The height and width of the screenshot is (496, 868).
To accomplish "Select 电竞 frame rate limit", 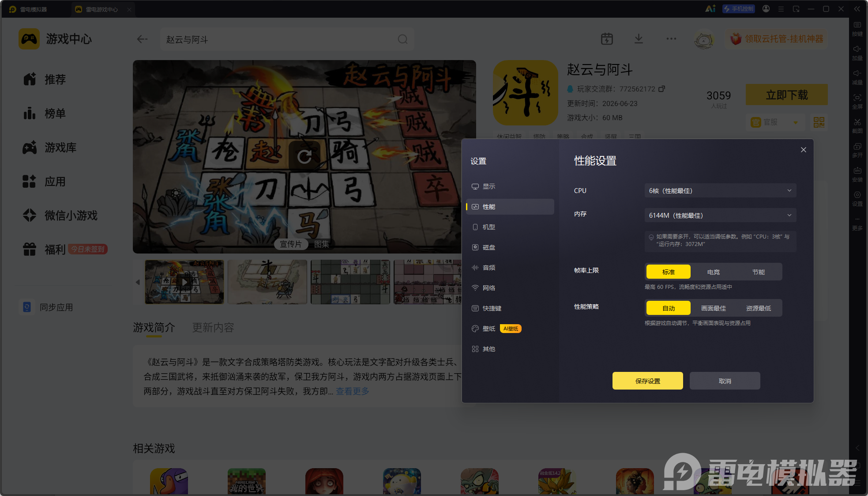I will pyautogui.click(x=713, y=272).
